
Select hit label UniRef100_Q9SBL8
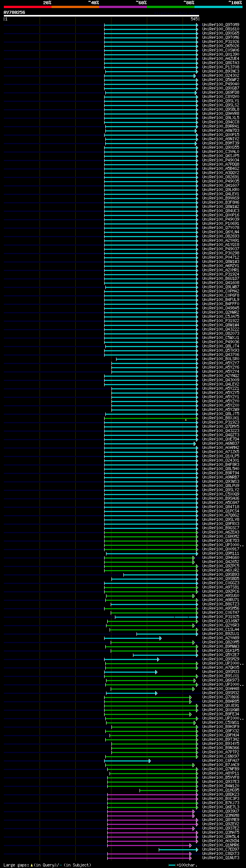pos(221,110)
